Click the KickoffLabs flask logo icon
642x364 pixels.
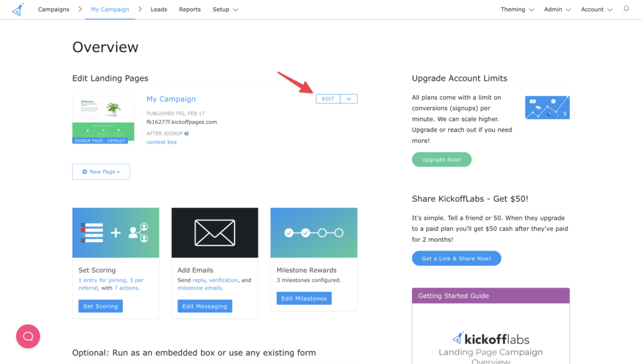18,9
